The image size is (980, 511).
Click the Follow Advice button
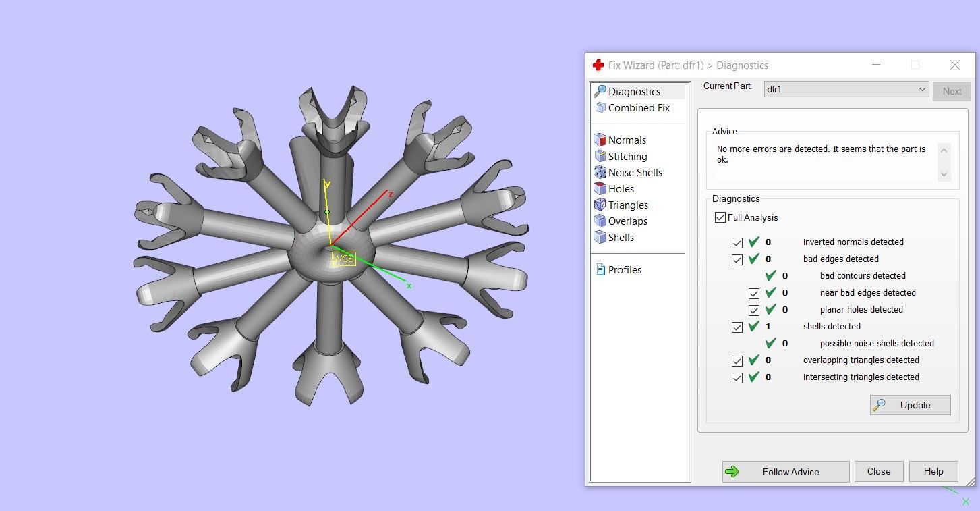click(x=786, y=471)
